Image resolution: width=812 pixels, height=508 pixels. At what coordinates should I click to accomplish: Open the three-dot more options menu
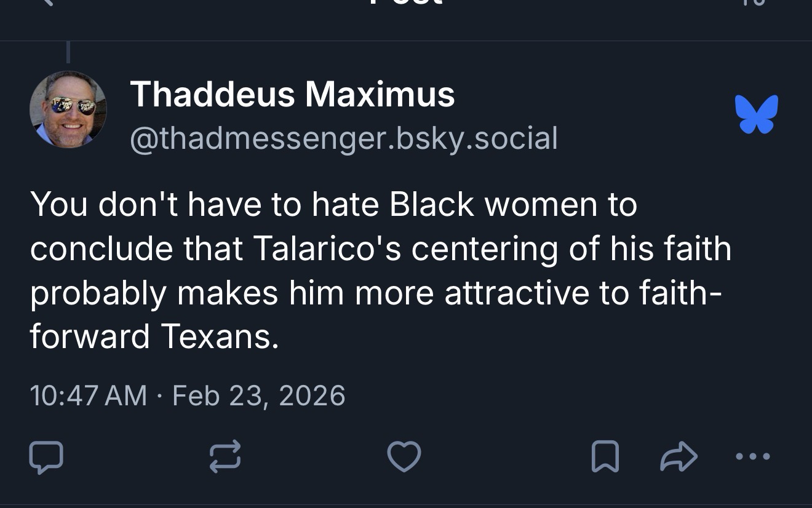[752, 457]
